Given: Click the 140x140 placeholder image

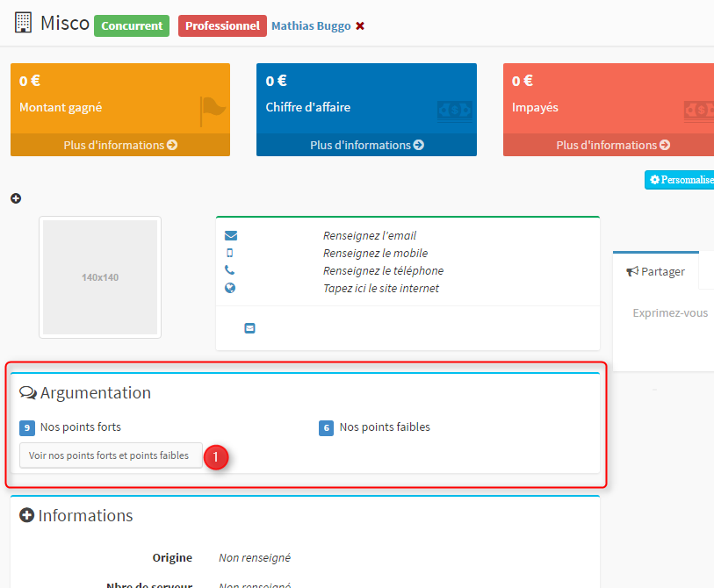Looking at the screenshot, I should pos(100,277).
